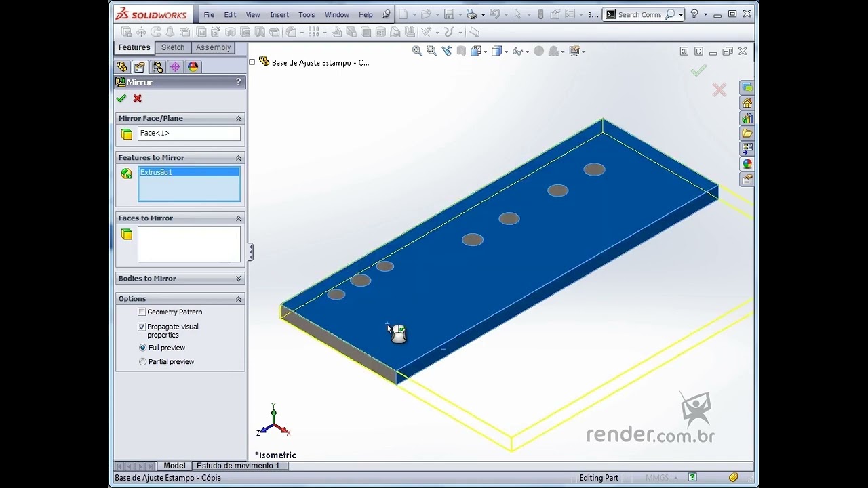Open Custom Properties in task pane
The image size is (868, 488).
point(747,179)
